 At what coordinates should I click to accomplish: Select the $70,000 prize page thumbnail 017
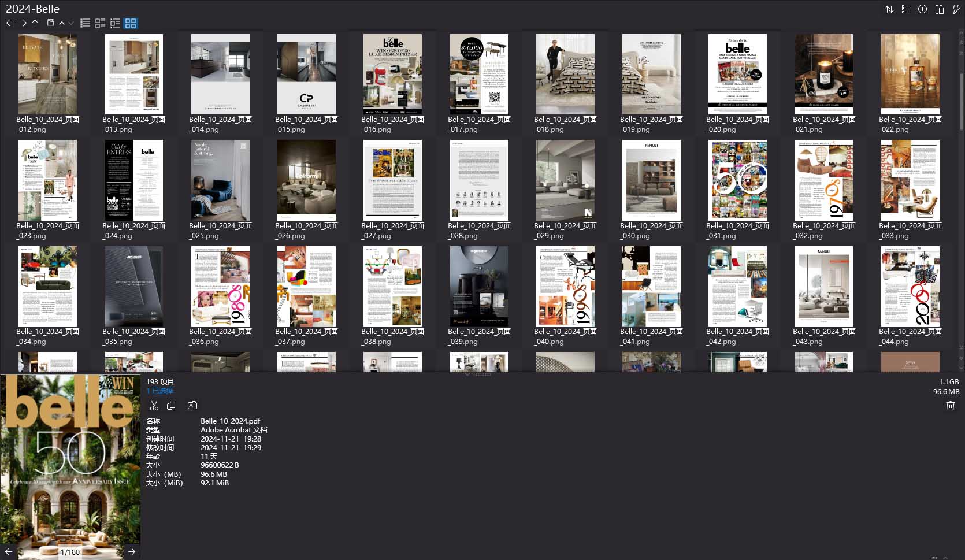point(479,74)
